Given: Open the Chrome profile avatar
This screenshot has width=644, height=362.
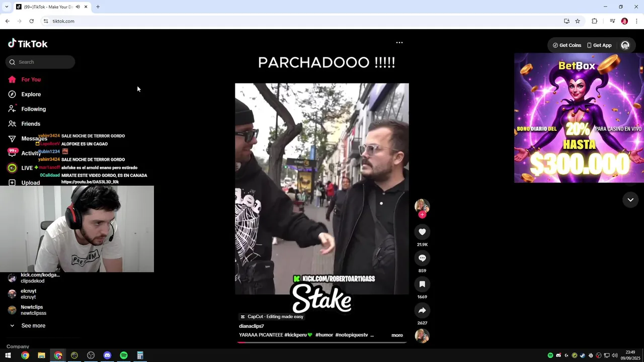Looking at the screenshot, I should click(x=624, y=21).
